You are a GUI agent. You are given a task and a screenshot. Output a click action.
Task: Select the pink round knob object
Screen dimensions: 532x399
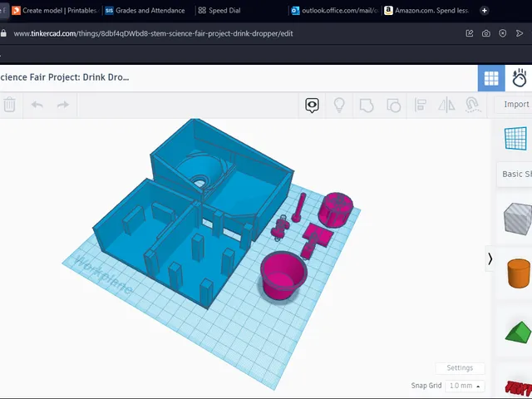335,209
